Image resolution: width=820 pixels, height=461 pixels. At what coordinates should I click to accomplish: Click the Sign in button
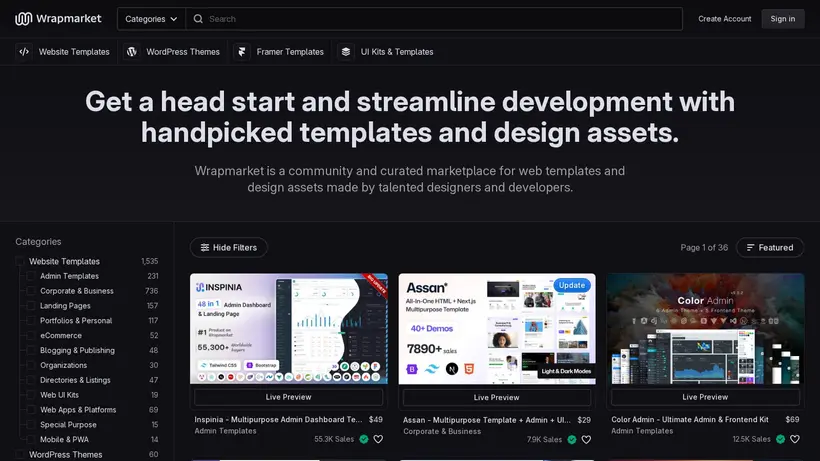click(782, 19)
